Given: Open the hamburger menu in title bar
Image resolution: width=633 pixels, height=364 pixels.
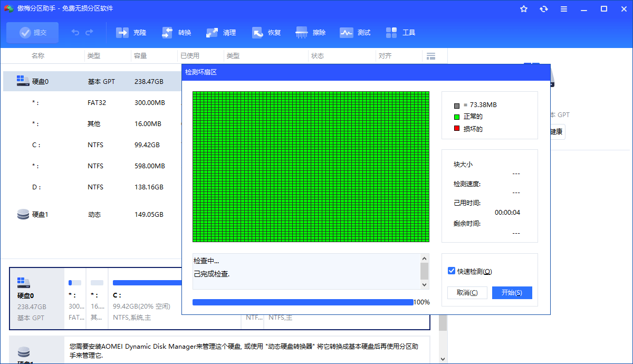Looking at the screenshot, I should tap(564, 9).
